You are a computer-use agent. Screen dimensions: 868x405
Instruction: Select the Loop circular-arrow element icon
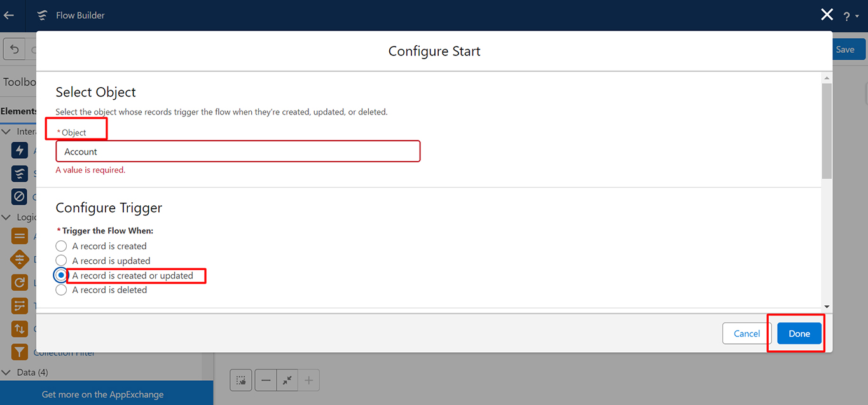(20, 282)
